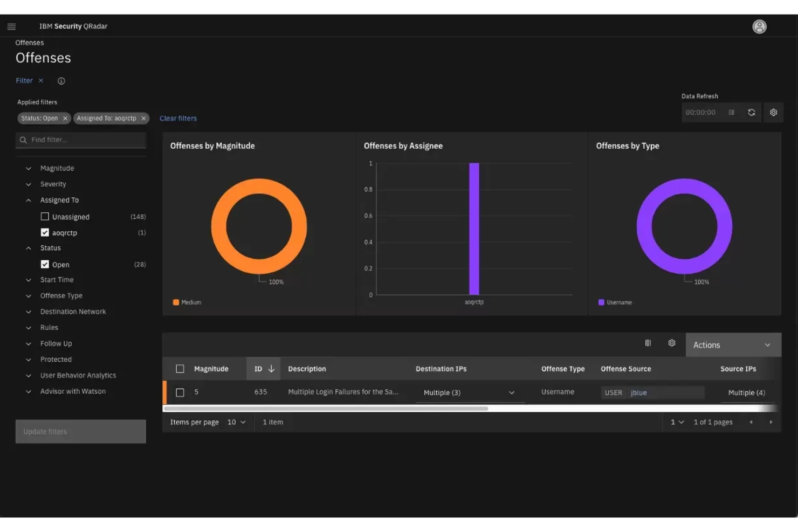
Task: Select the checkbox for offense 635
Action: 180,392
